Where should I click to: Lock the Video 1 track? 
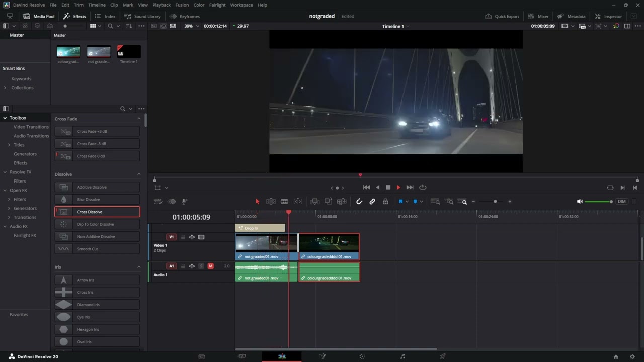coord(183,237)
